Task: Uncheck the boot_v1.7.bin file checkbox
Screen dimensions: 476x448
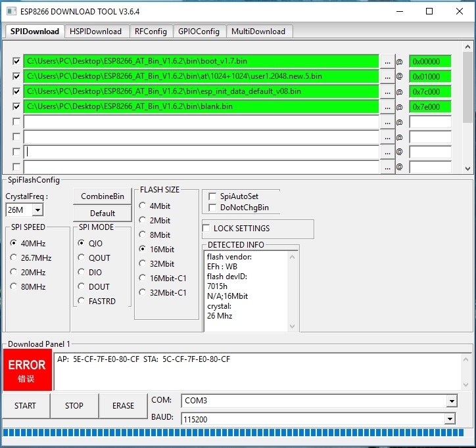Action: point(16,61)
